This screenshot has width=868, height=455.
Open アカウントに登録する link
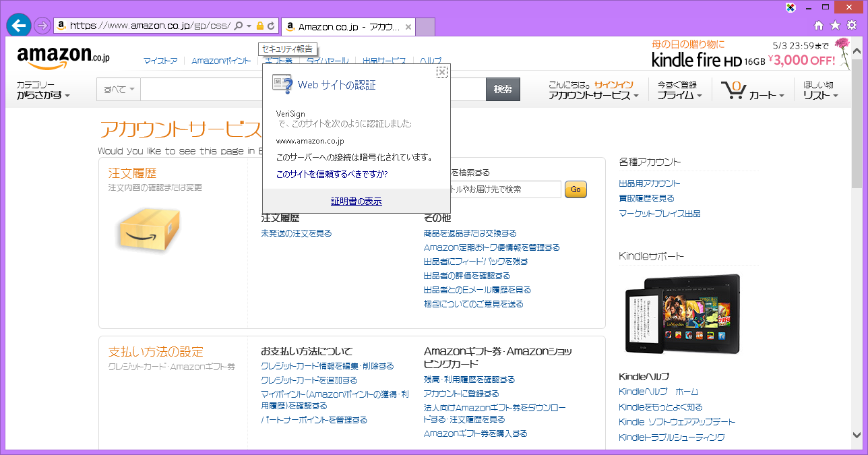click(462, 394)
